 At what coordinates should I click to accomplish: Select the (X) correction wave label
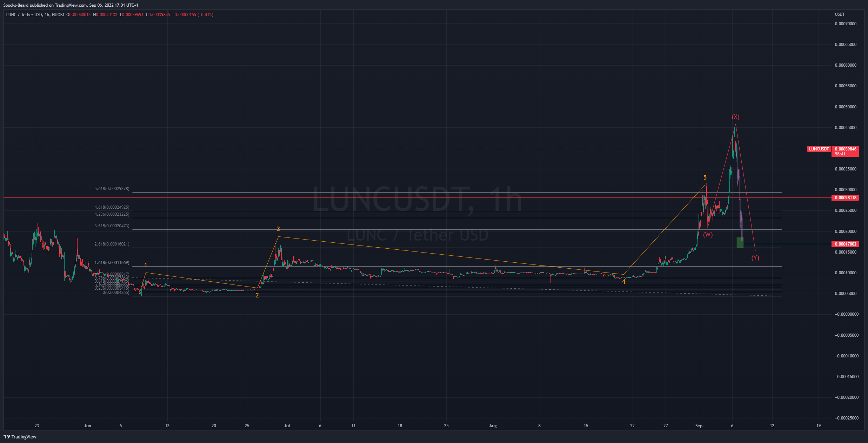tap(735, 117)
